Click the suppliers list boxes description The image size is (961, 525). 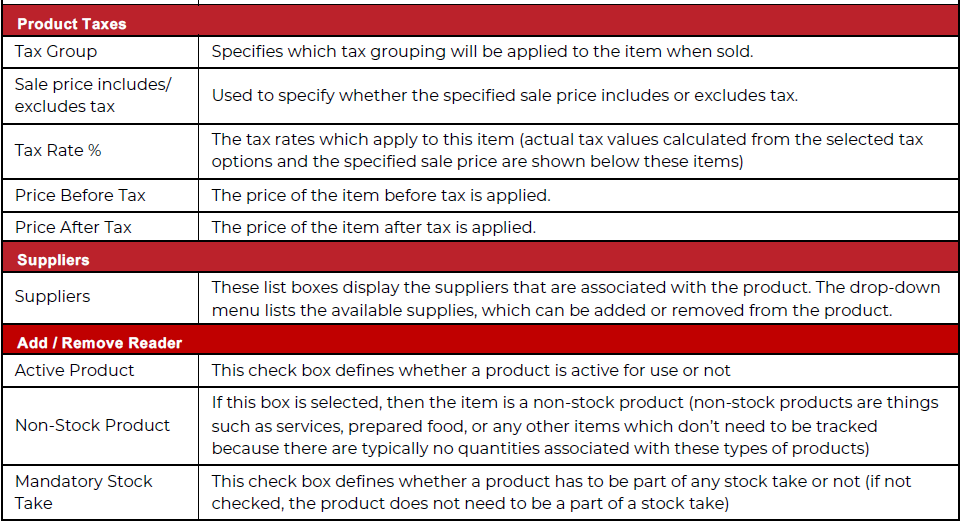576,299
